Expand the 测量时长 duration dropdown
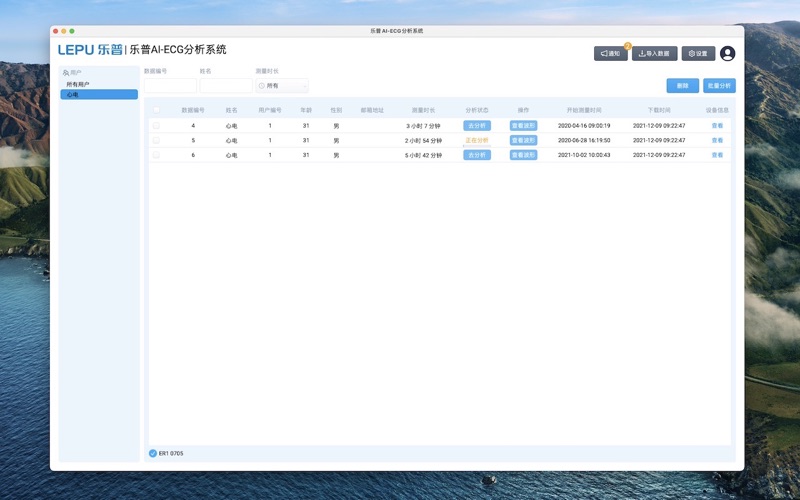This screenshot has height=500, width=800. tap(282, 86)
